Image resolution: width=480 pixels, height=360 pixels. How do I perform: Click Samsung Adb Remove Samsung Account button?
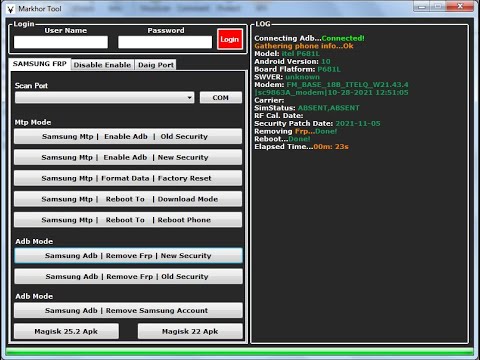(128, 310)
